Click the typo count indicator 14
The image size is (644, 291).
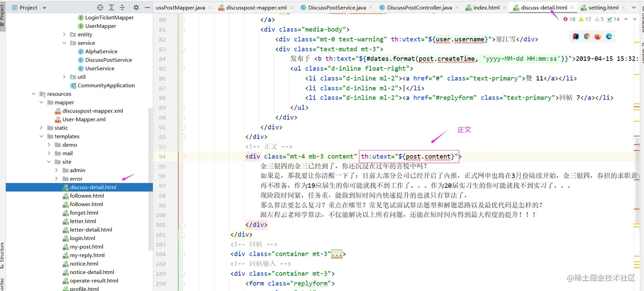pyautogui.click(x=613, y=19)
